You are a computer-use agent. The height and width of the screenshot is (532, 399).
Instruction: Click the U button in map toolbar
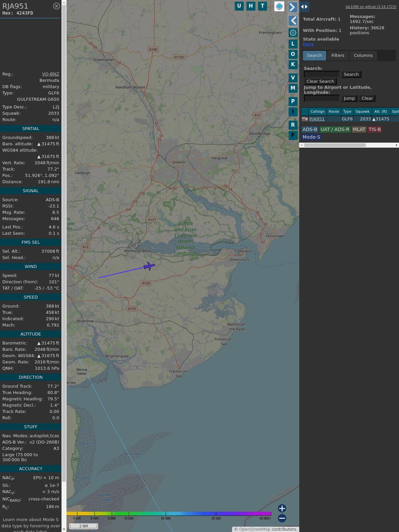tap(239, 6)
